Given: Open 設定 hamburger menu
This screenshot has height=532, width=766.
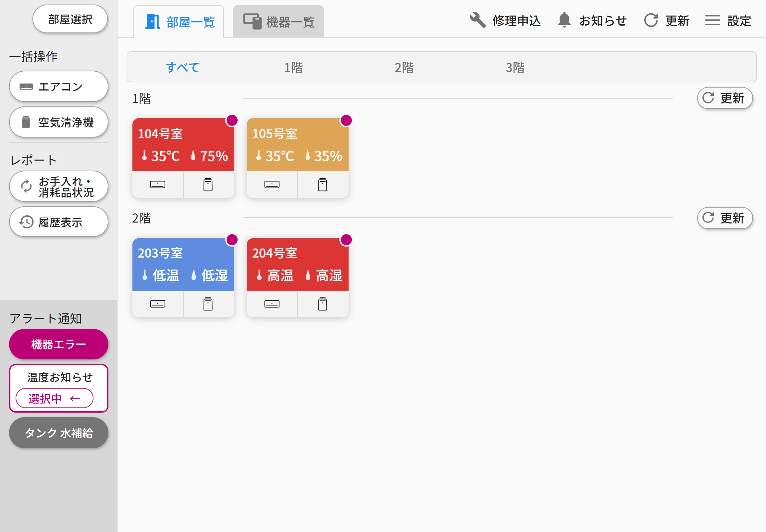Looking at the screenshot, I should pyautogui.click(x=728, y=21).
